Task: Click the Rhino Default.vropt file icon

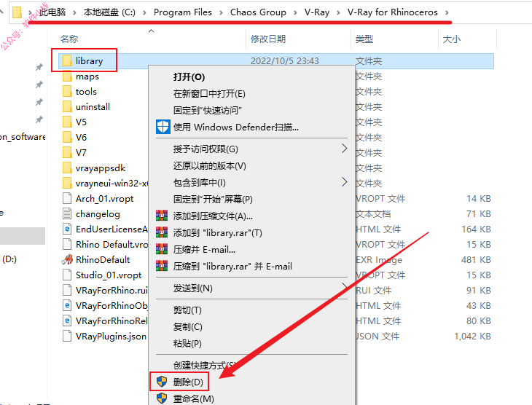Action: click(x=67, y=244)
